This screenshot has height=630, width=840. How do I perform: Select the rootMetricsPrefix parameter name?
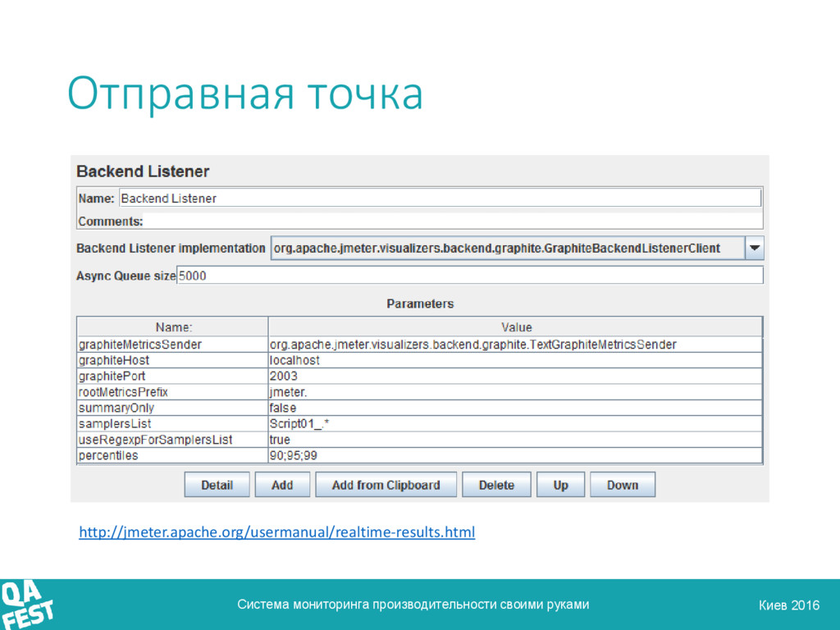[x=172, y=392]
